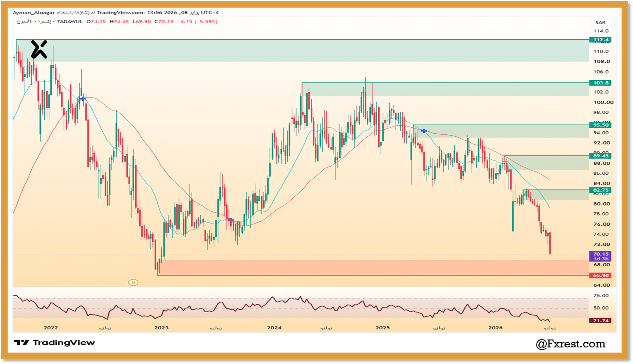This screenshot has height=364, width=633.
Task: Click the pink support zone rectangle
Action: tap(373, 267)
